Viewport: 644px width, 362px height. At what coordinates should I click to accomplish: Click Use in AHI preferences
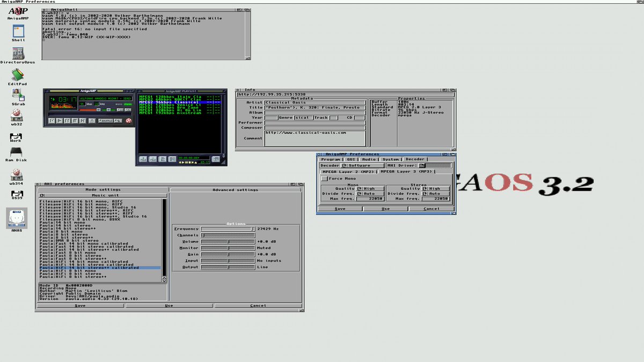[169, 306]
